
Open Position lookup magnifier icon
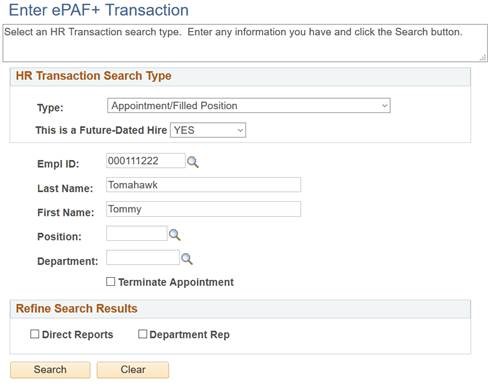point(175,235)
